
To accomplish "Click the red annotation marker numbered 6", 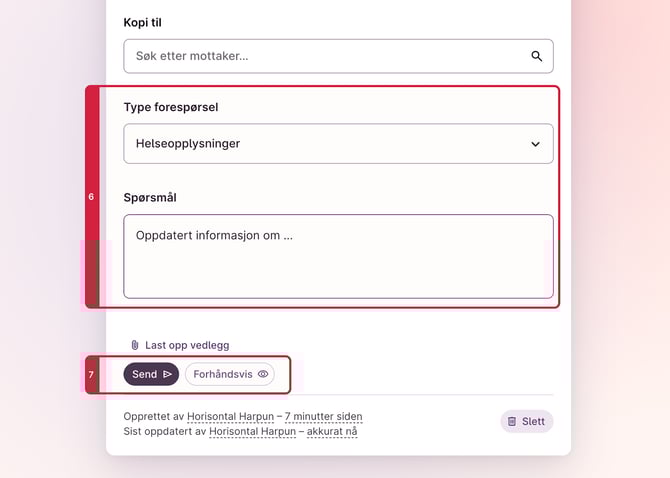I will coord(91,197).
